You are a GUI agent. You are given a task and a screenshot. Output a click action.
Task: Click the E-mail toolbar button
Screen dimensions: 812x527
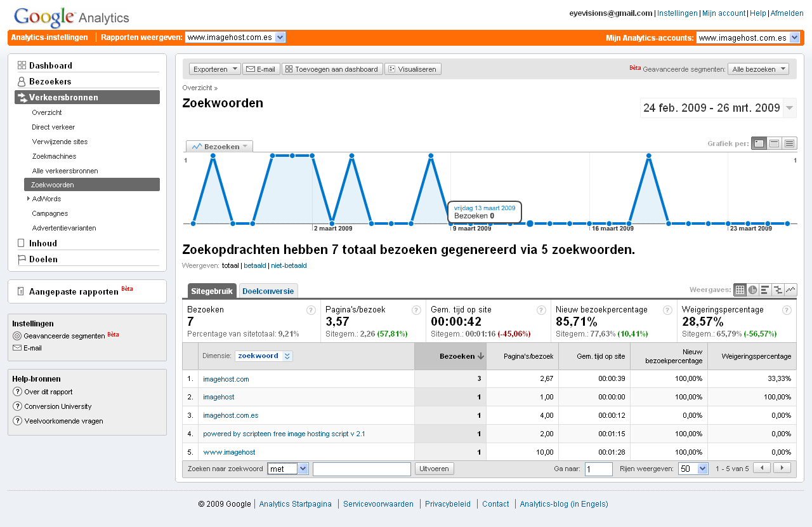tap(261, 69)
